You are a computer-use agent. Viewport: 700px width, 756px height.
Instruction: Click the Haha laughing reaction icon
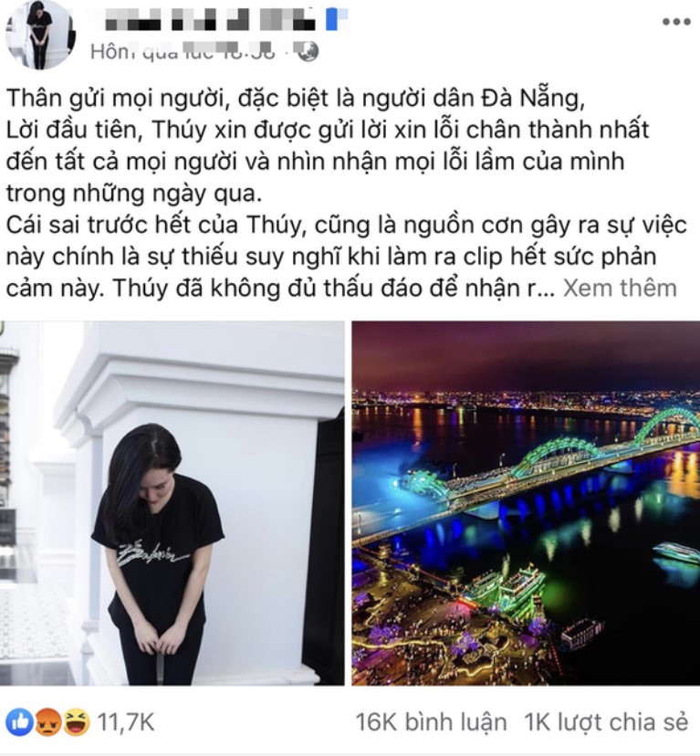76,722
